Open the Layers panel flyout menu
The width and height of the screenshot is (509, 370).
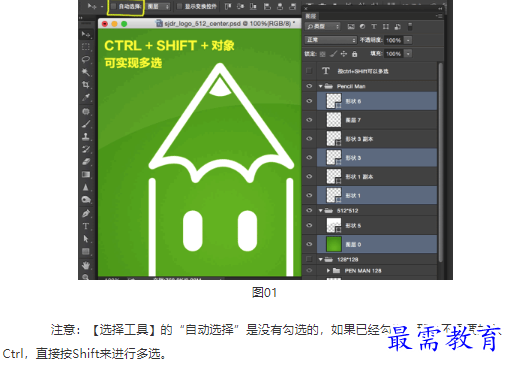click(x=439, y=16)
